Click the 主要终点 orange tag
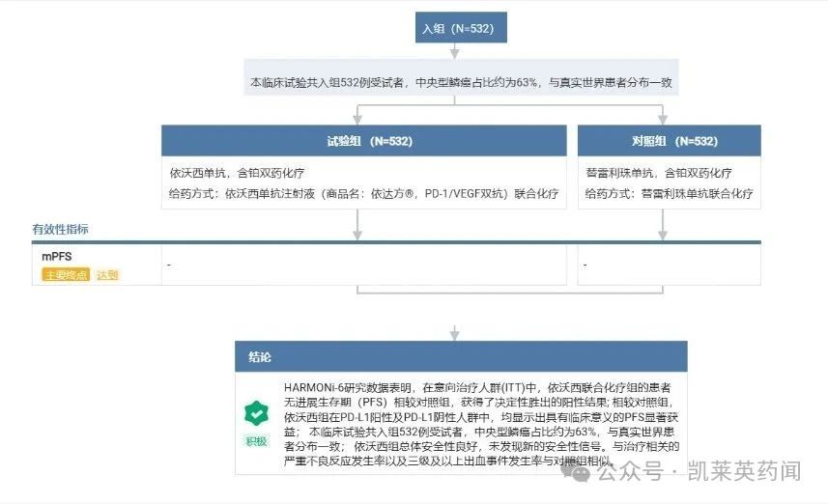This screenshot has width=828, height=504. [66, 274]
